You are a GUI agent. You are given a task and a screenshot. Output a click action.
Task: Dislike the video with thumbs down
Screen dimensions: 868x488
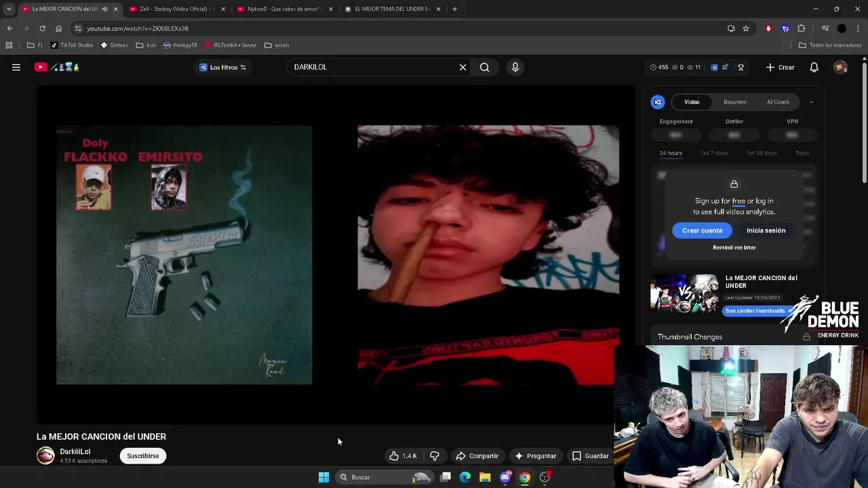pos(435,456)
